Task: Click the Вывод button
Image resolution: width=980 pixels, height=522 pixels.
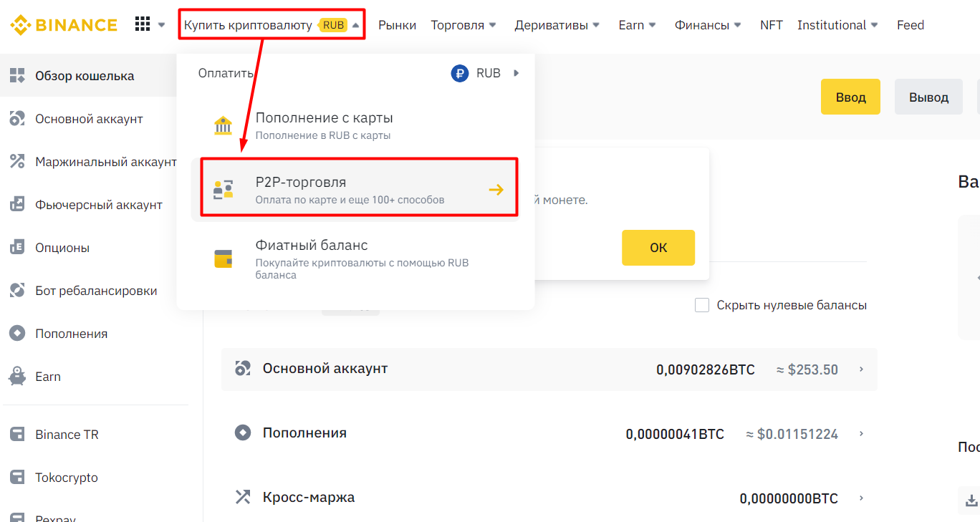Action: (928, 97)
